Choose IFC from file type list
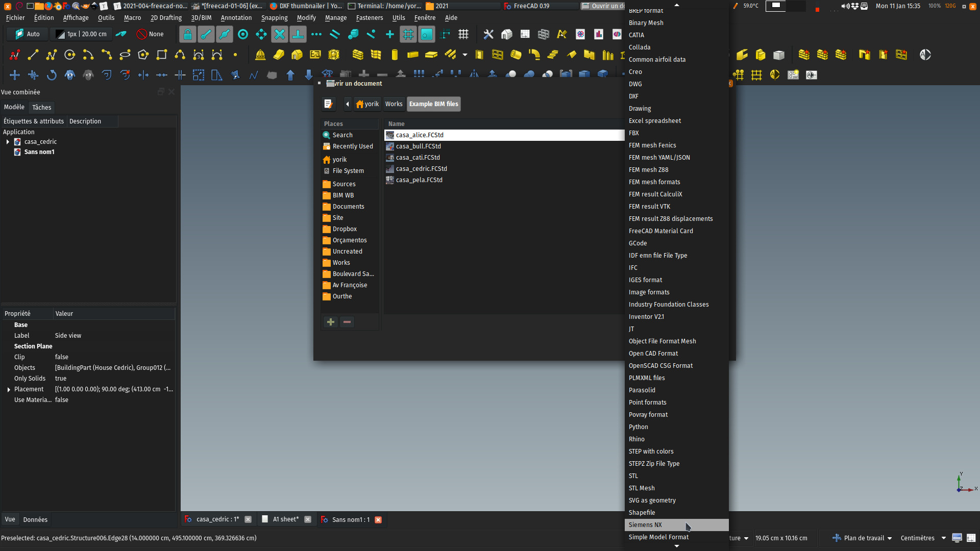Screen dimensions: 980x551 pyautogui.click(x=677, y=268)
